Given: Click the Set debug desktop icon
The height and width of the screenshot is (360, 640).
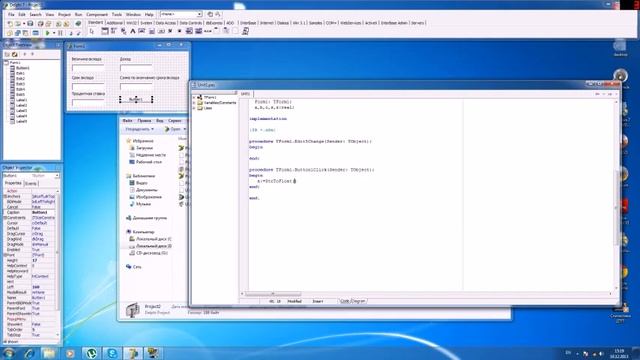Looking at the screenshot, I should [218, 14].
